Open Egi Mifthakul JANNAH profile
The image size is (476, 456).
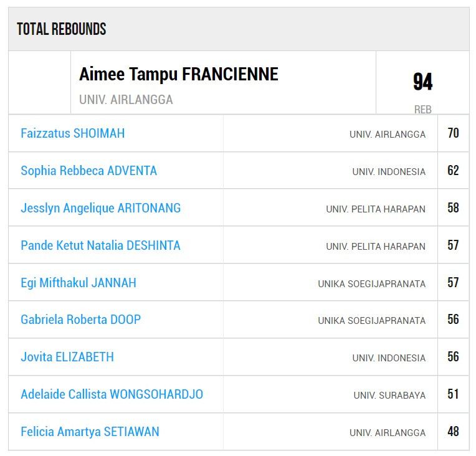[78, 283]
